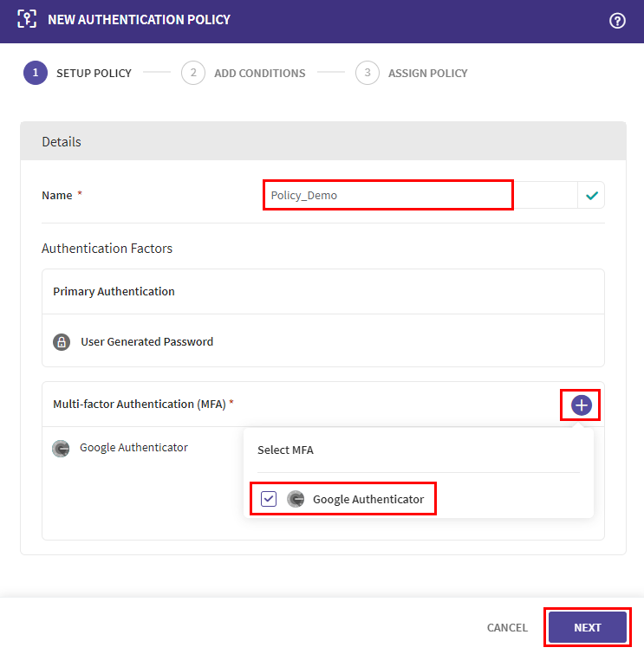Select the Google Authenticator label in Select MFA
Image resolution: width=644 pixels, height=654 pixels.
368,500
